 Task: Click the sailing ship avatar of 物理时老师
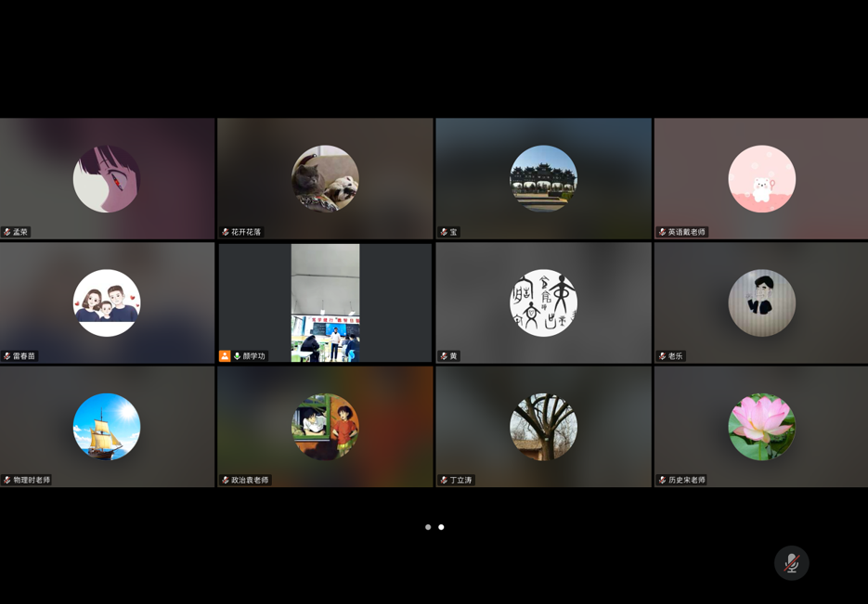pos(107,427)
